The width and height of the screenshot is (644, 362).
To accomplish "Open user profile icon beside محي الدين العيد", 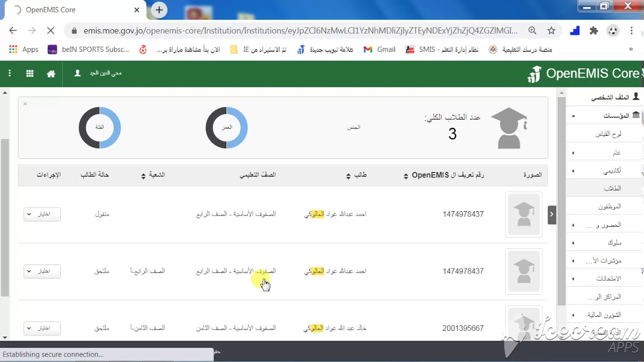I will tap(77, 73).
